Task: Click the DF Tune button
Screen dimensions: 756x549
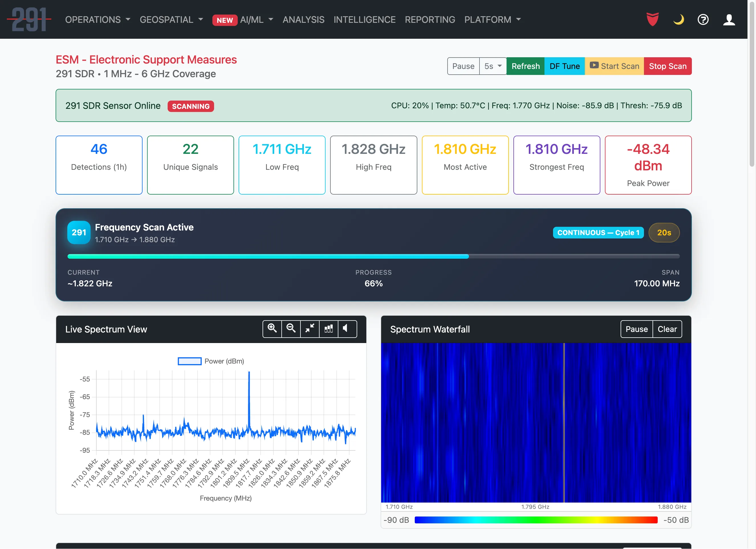Action: click(564, 66)
